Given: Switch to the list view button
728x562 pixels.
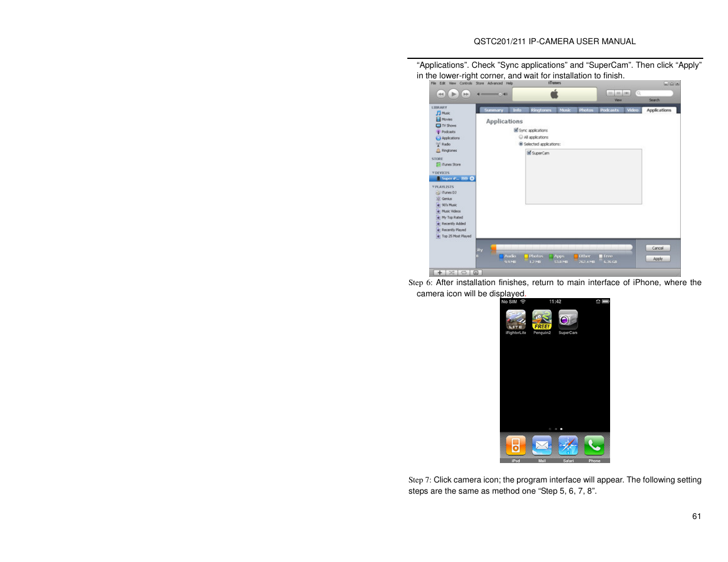Looking at the screenshot, I should click(610, 93).
